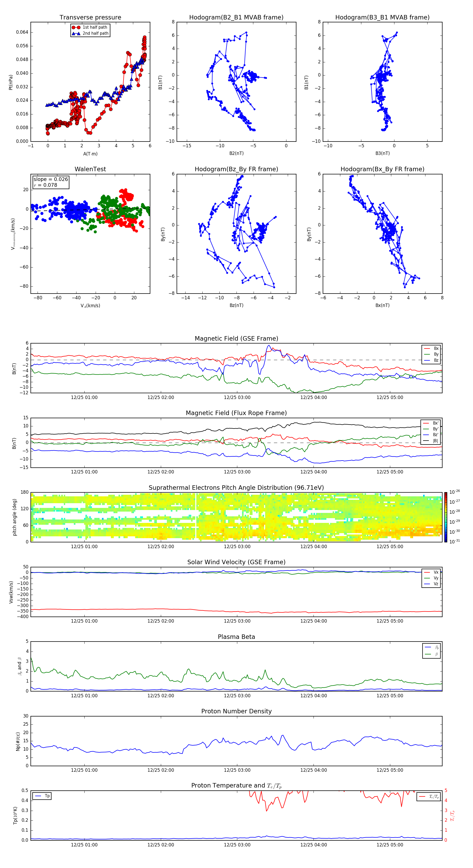The width and height of the screenshot is (473, 868).
Task: Click the WalenTest "V_A(km/s)" x-axis label
Action: click(x=90, y=306)
